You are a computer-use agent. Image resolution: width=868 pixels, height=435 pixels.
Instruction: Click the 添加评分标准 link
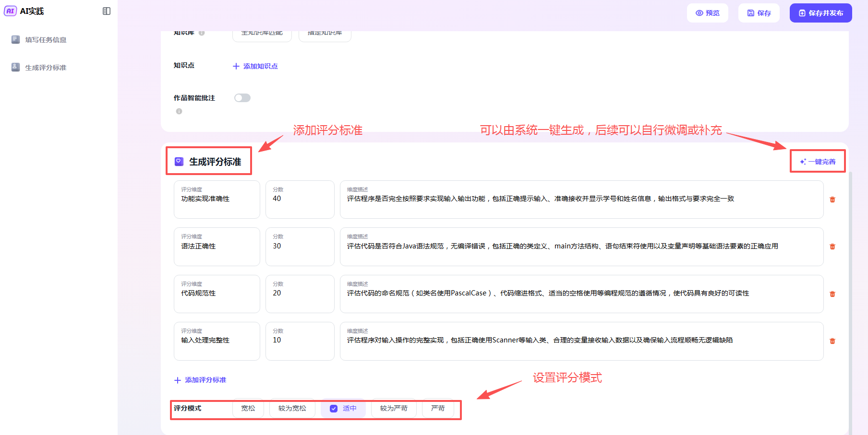pyautogui.click(x=200, y=380)
